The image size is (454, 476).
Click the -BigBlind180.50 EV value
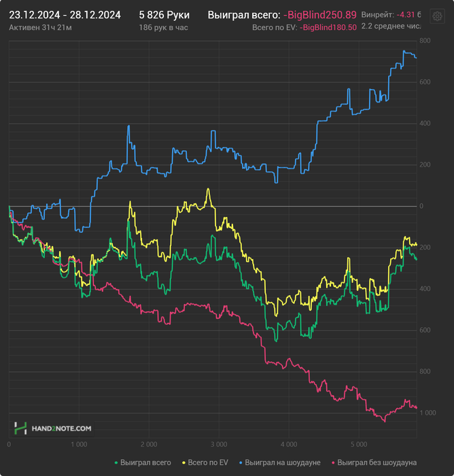[x=328, y=27]
